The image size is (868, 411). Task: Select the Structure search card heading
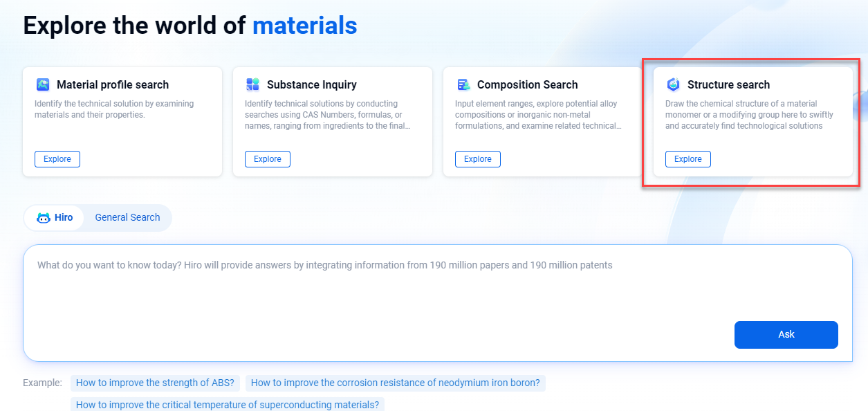click(x=728, y=84)
